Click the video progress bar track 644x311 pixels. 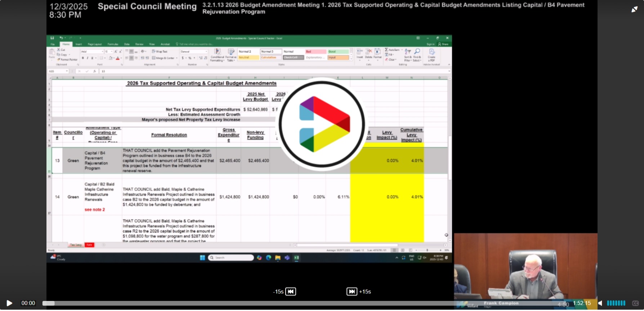click(x=252, y=303)
